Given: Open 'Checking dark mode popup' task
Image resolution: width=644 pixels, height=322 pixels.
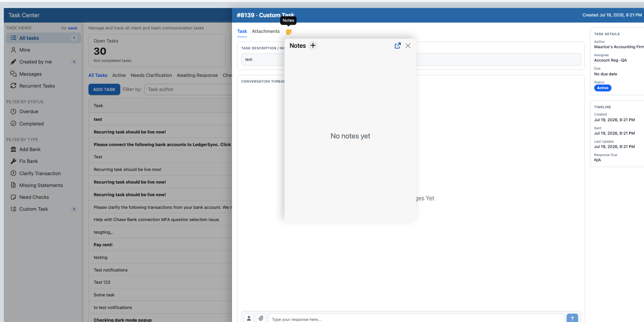Looking at the screenshot, I should 160,319.
